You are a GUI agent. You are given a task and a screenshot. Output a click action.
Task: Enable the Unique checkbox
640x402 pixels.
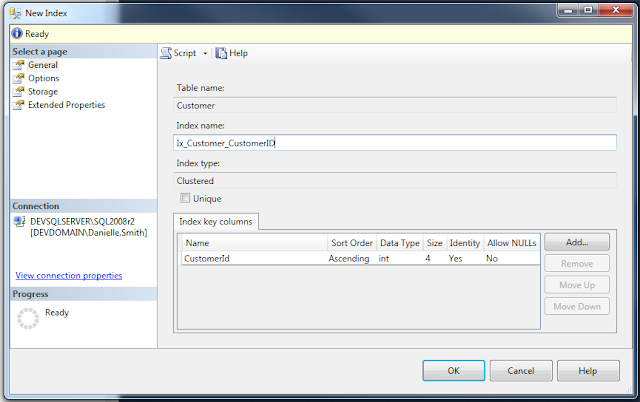185,198
